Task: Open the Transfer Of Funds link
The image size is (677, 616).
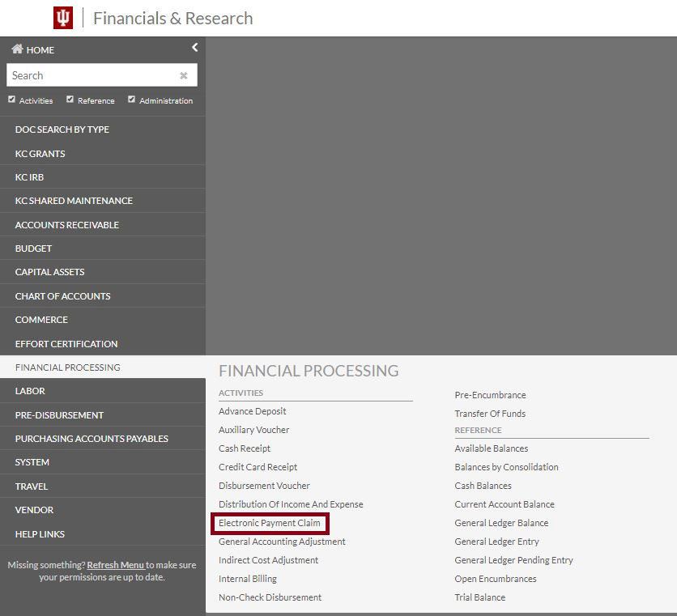Action: pyautogui.click(x=490, y=414)
